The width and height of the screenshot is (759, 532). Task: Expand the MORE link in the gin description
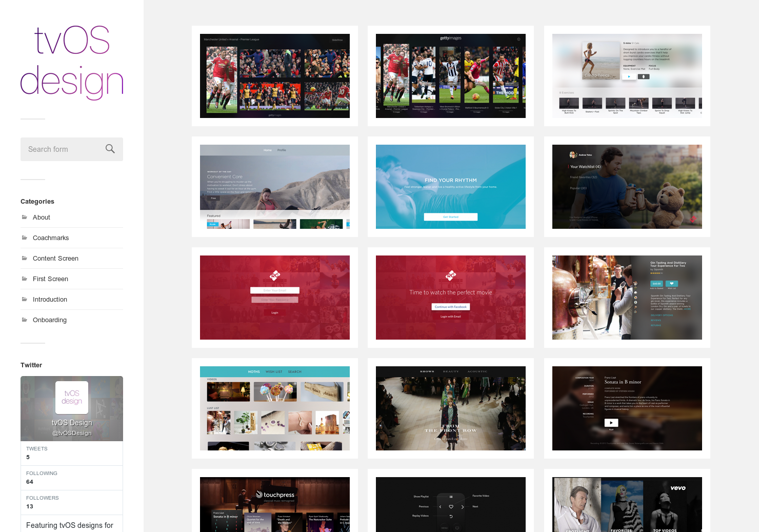687,309
